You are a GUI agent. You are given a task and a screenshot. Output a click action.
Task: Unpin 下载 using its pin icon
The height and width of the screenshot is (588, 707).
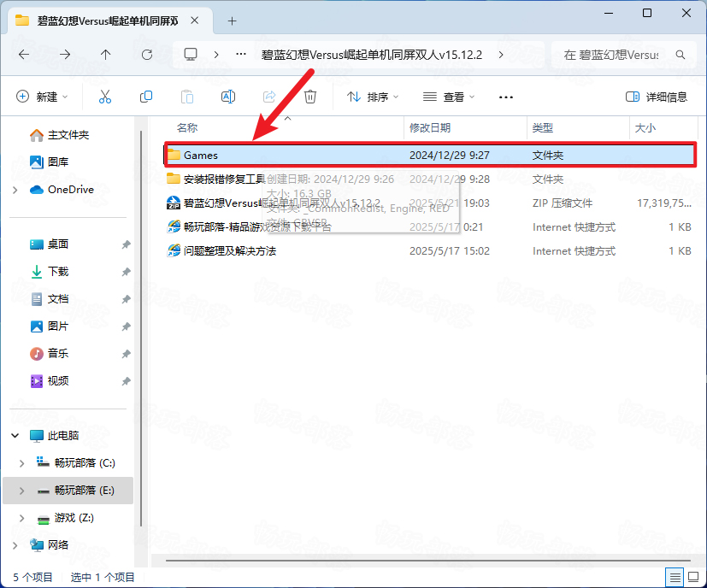coord(126,272)
